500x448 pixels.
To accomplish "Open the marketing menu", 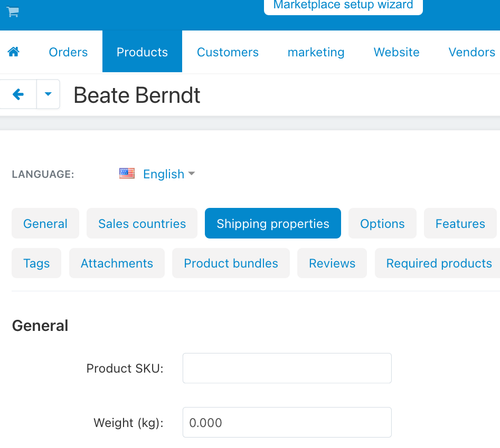I will point(316,52).
